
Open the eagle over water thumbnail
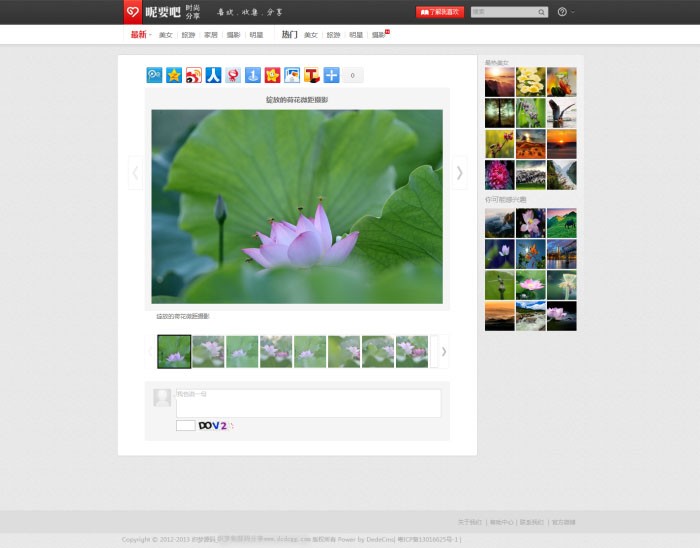pos(562,113)
